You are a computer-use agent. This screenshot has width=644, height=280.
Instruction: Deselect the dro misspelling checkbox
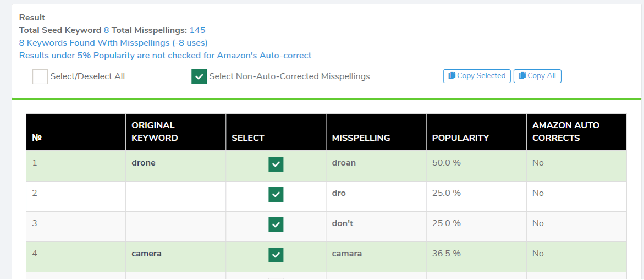coord(276,194)
